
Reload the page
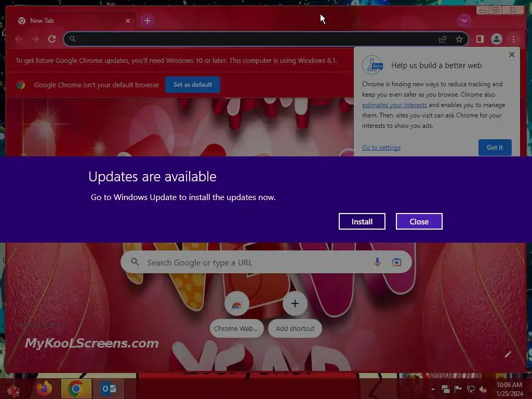point(52,39)
